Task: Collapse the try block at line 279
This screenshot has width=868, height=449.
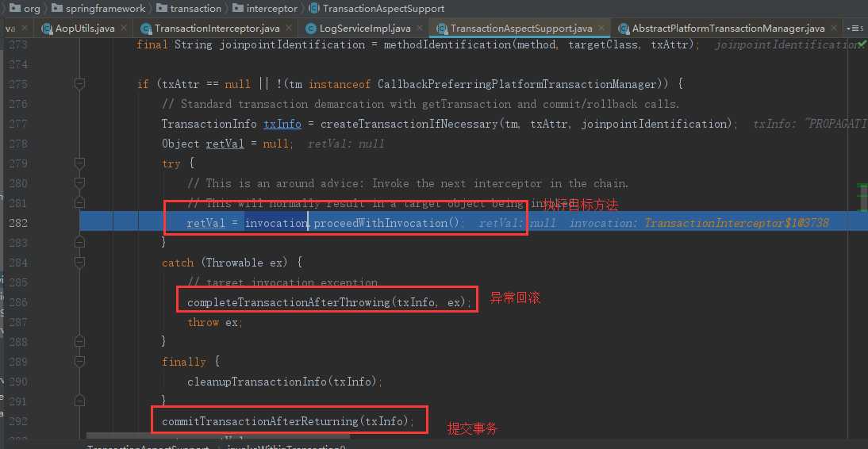Action: [x=79, y=163]
